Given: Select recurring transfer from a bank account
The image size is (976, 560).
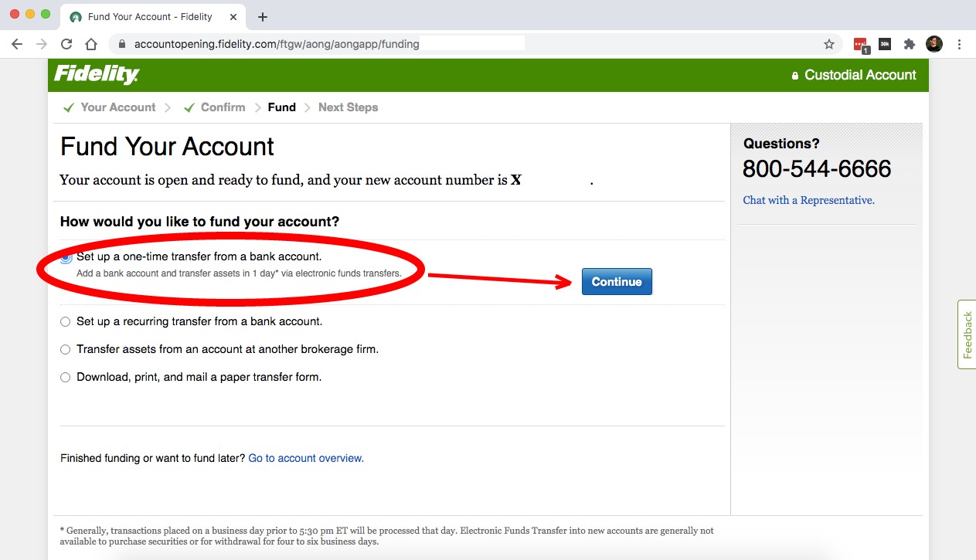Looking at the screenshot, I should [66, 321].
